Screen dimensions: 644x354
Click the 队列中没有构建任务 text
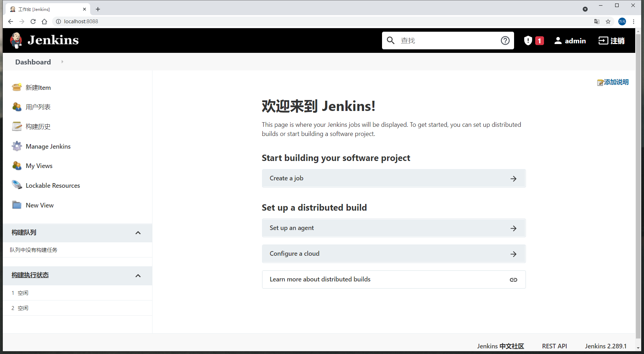tap(33, 250)
